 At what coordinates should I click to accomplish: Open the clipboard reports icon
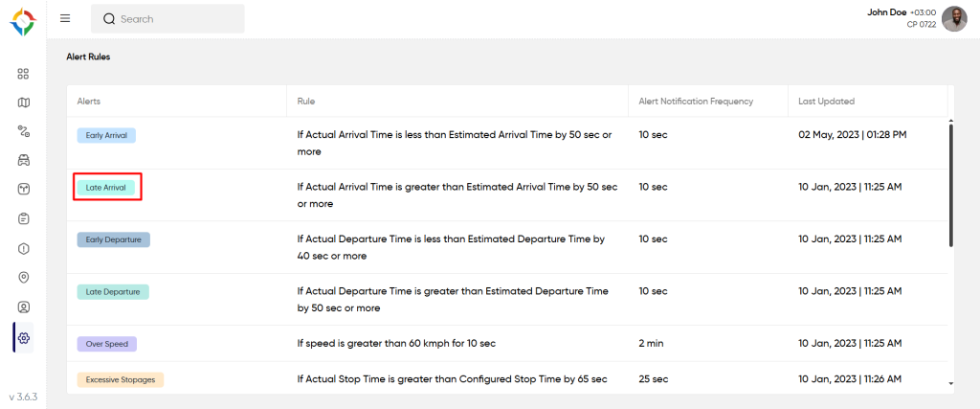(24, 218)
